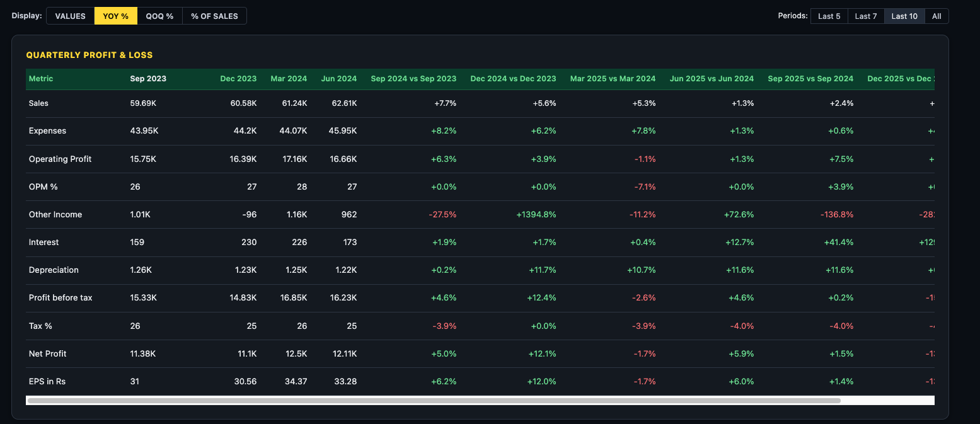Select the Last 10 periods filter

[904, 16]
